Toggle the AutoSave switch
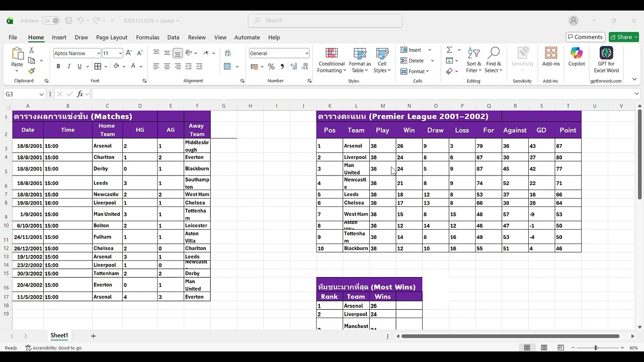The width and height of the screenshot is (644, 362). 51,21
